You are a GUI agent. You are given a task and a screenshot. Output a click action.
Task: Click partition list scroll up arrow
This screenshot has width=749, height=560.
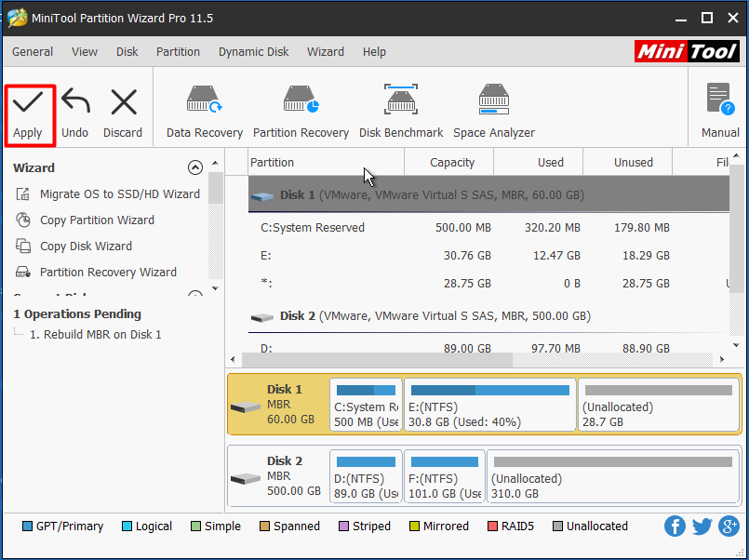tap(736, 155)
